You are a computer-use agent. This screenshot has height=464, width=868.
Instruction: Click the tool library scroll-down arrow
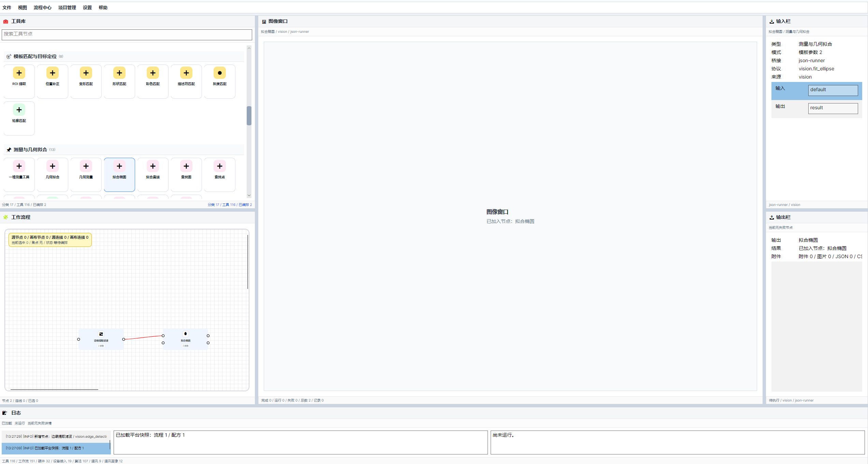pyautogui.click(x=249, y=195)
